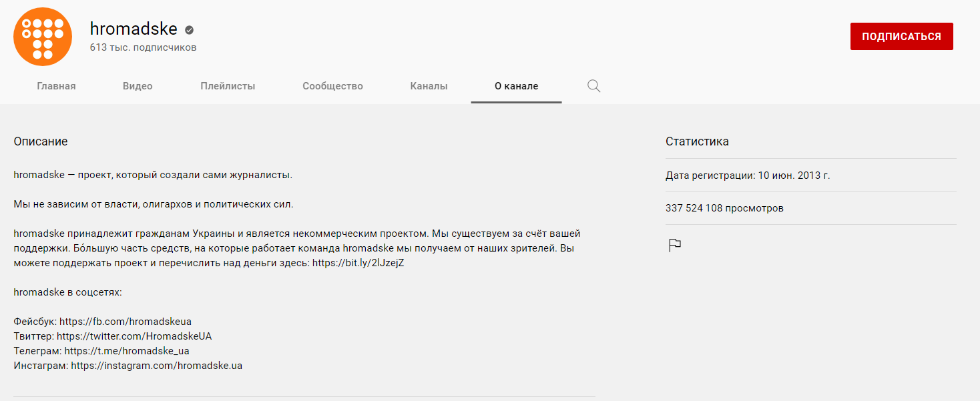Open the t.me/hromadske_ua Telegram link

tap(127, 351)
